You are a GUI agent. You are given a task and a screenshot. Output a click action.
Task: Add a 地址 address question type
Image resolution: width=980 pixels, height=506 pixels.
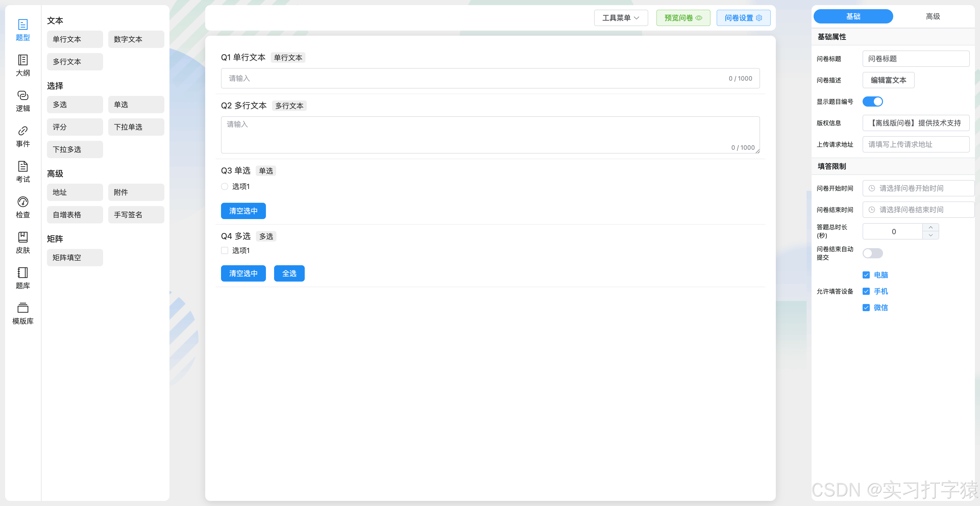pos(75,192)
